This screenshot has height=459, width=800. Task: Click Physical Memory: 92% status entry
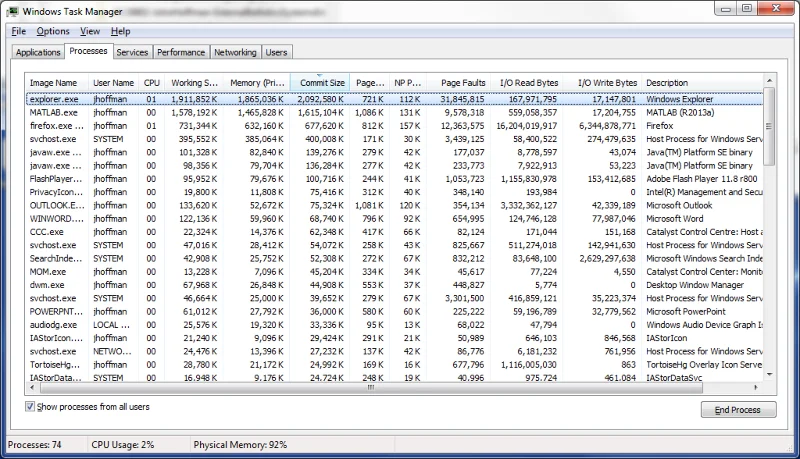pyautogui.click(x=240, y=445)
